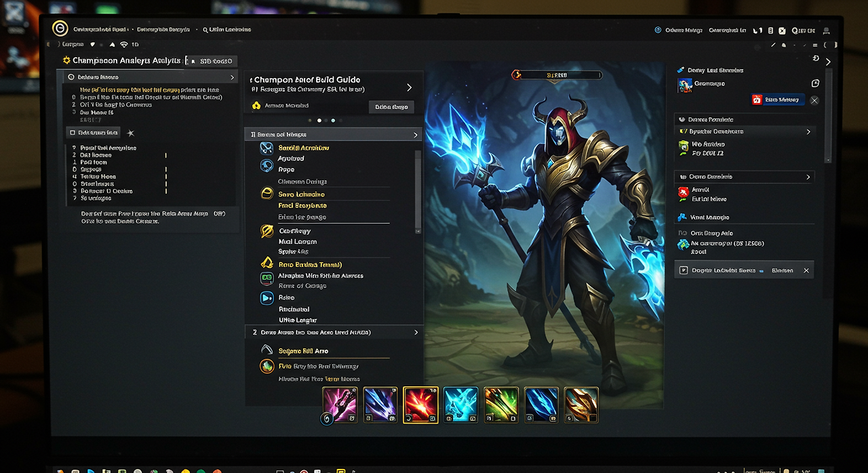Select the yellow triangle icon in the list
This screenshot has width=868, height=473.
tap(267, 264)
